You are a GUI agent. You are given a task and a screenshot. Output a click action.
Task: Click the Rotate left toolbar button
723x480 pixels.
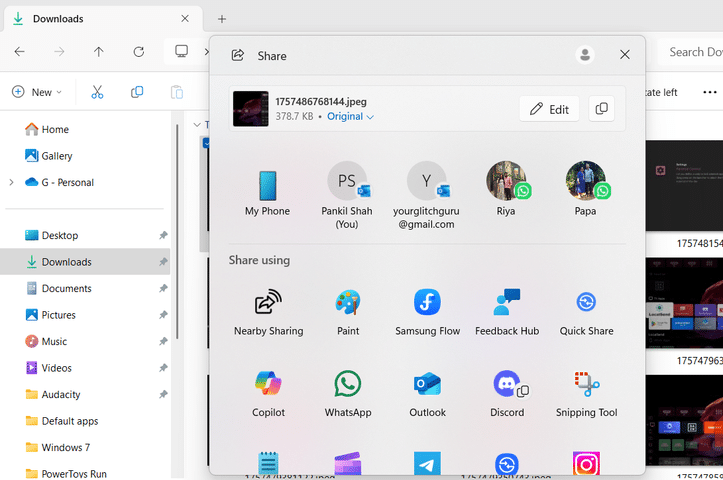coord(661,92)
